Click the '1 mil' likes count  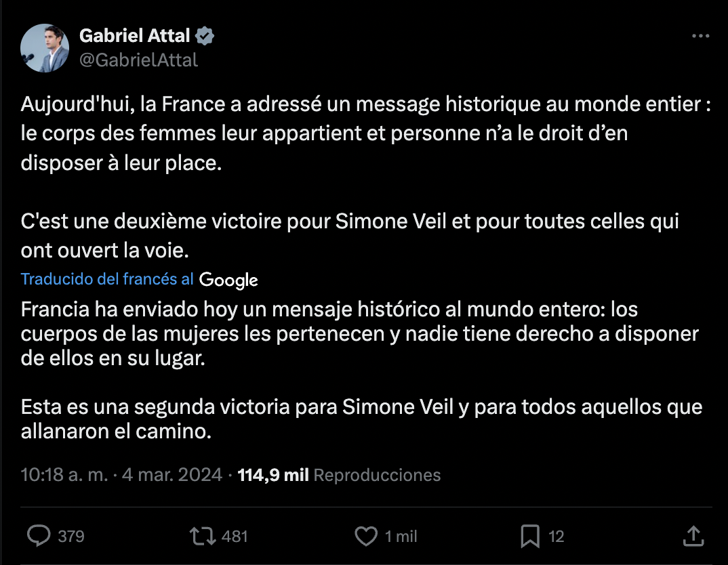tap(401, 537)
